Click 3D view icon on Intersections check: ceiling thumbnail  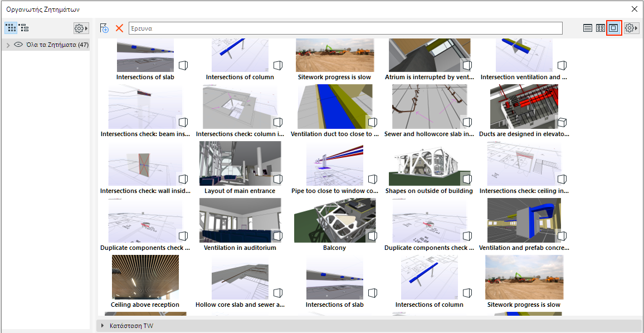pos(562,179)
